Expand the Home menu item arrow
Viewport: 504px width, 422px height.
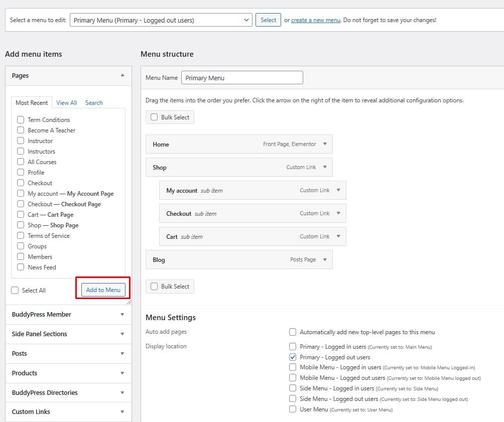tap(325, 145)
